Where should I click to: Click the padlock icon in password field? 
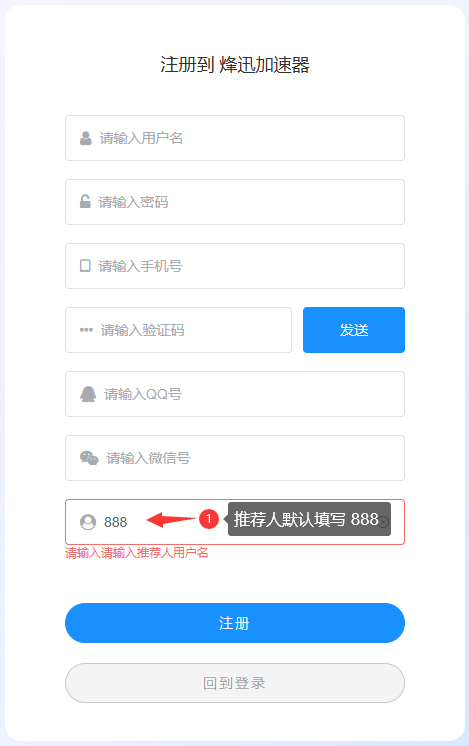click(85, 202)
